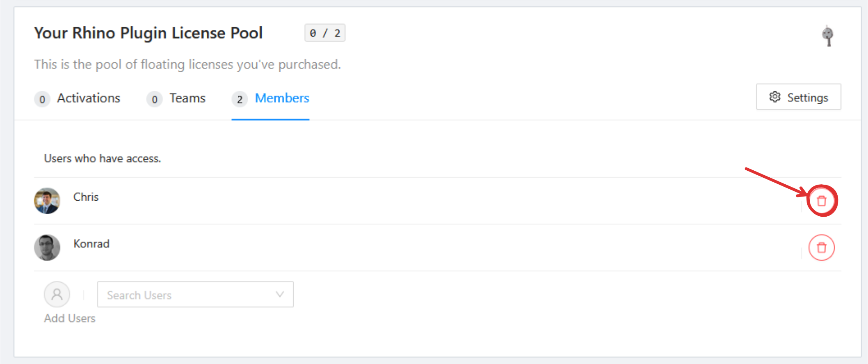Switch to the Teams tab

[x=187, y=98]
